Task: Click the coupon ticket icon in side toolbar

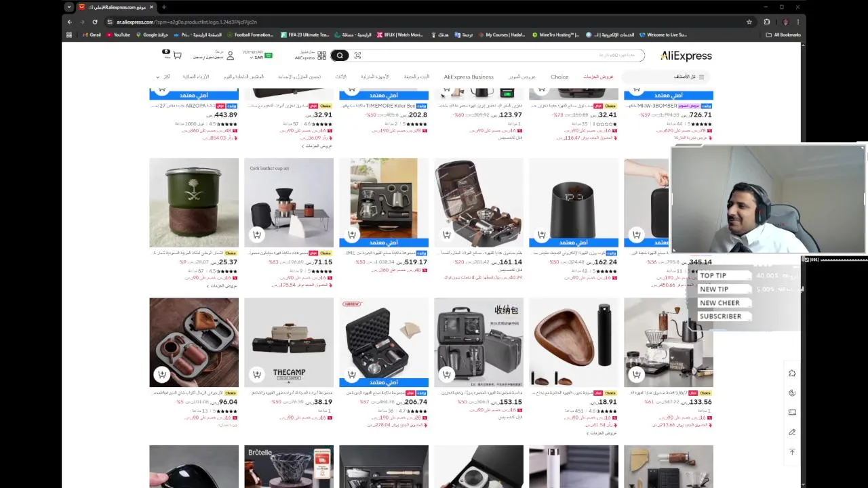Action: click(792, 412)
